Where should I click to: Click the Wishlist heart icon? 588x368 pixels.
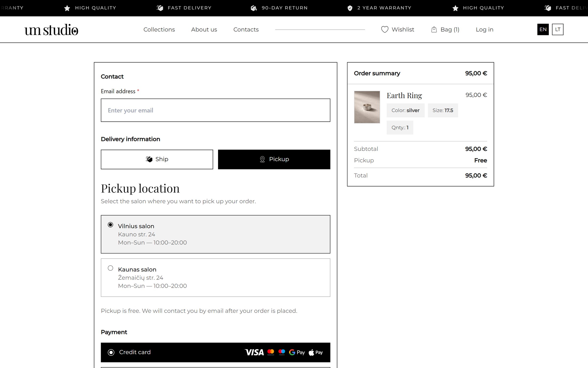click(x=385, y=29)
